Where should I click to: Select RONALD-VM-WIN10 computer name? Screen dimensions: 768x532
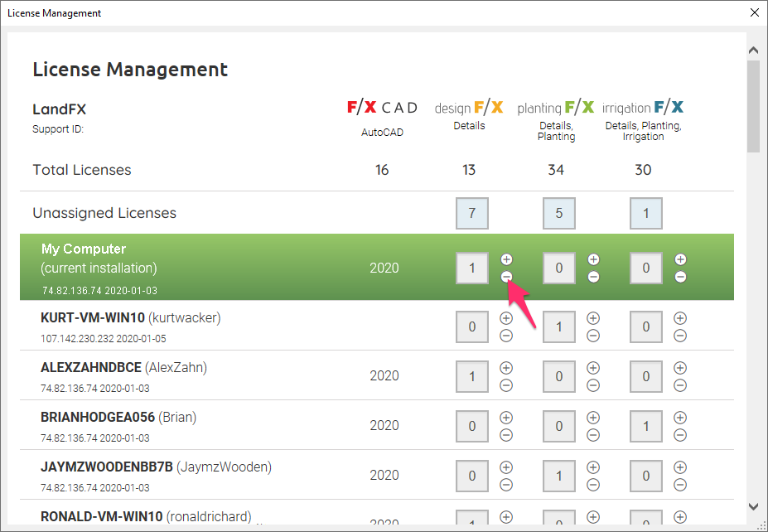[101, 517]
